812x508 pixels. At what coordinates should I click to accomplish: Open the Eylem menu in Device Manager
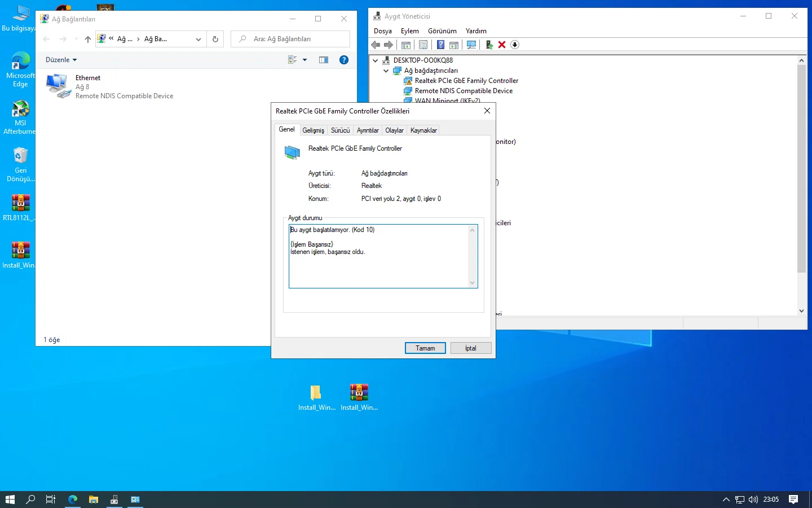point(409,31)
